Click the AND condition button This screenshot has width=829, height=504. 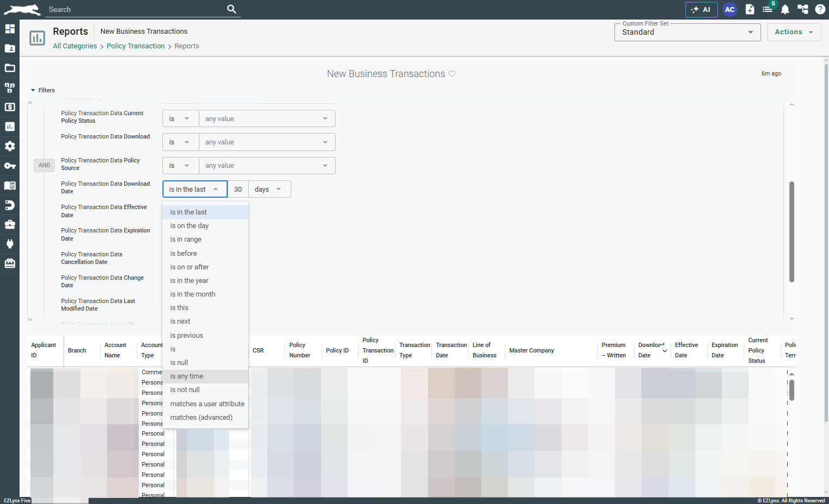[44, 165]
